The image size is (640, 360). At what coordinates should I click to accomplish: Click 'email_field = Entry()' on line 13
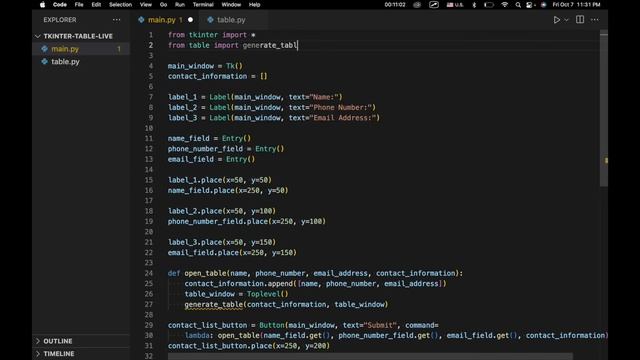[211, 159]
